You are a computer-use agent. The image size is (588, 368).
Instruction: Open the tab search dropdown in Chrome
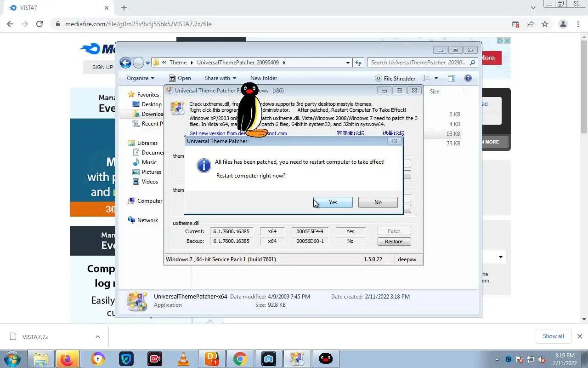click(x=533, y=8)
